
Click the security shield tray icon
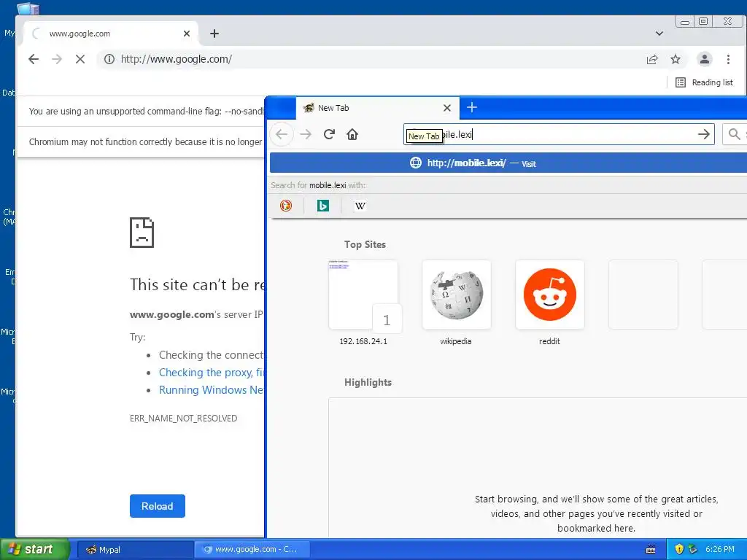pyautogui.click(x=679, y=550)
